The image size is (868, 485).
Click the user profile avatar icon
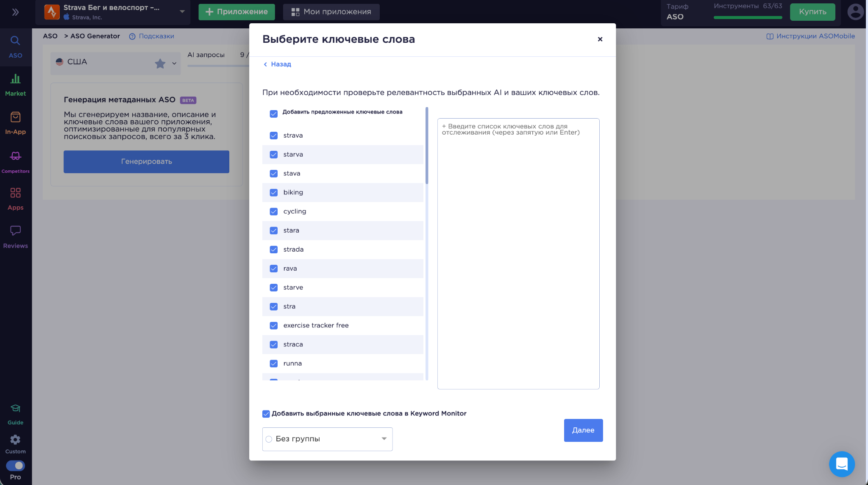tap(855, 12)
